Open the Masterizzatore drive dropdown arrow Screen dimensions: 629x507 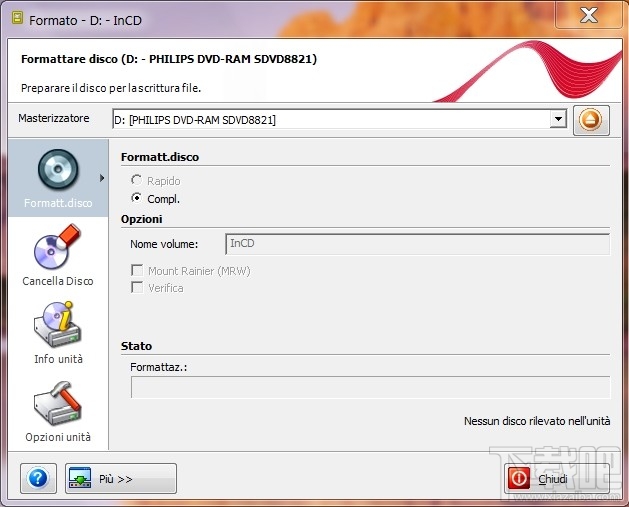(558, 119)
